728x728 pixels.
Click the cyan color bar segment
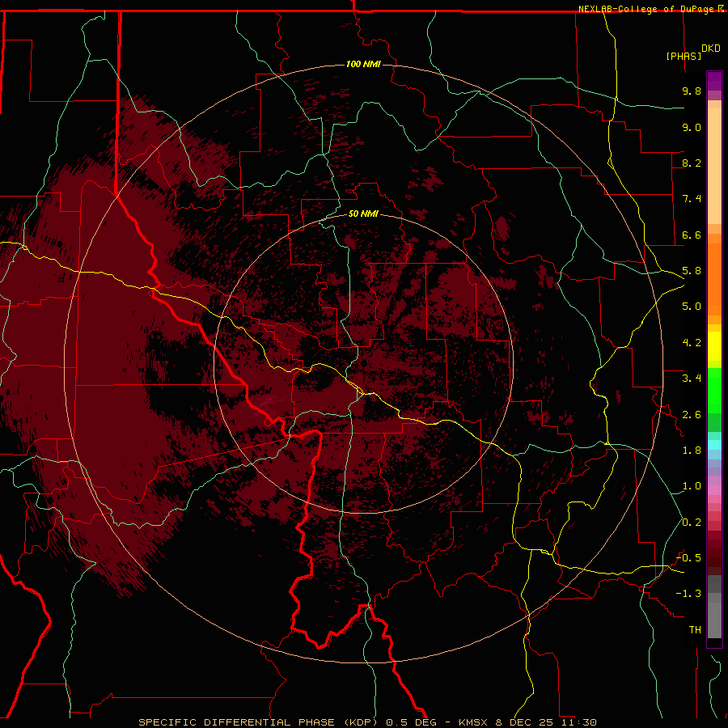pyautogui.click(x=714, y=445)
